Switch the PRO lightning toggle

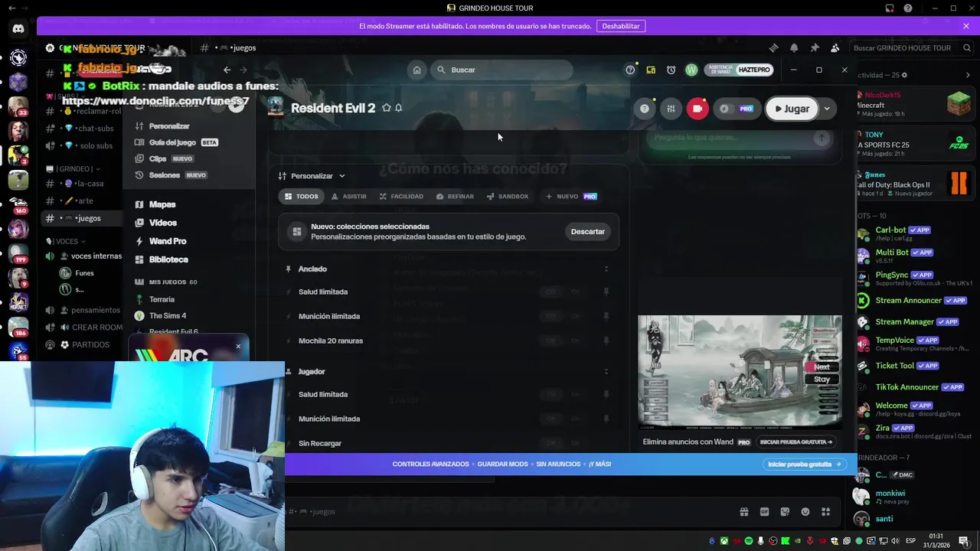[737, 109]
